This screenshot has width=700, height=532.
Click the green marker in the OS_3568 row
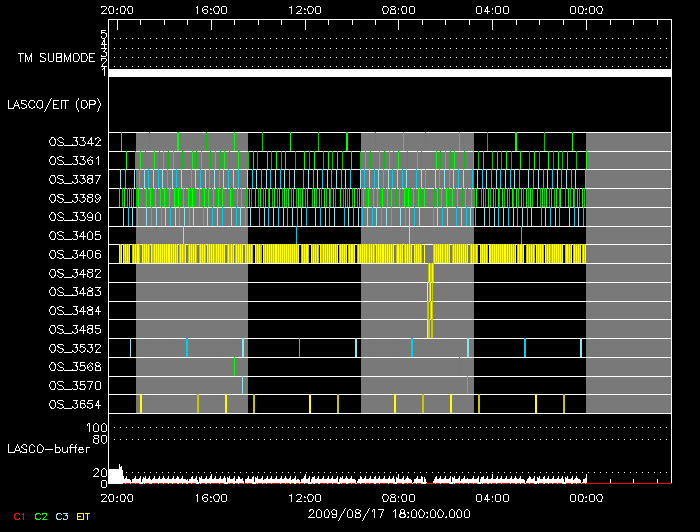[x=234, y=367]
